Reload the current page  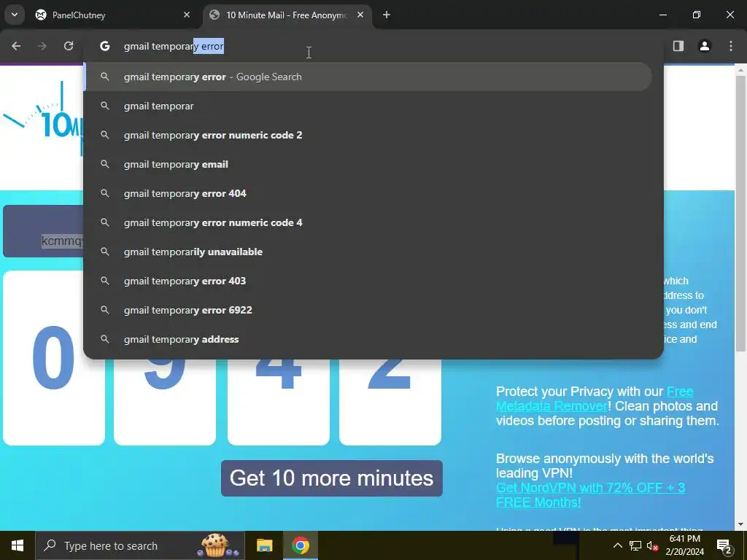pos(69,46)
